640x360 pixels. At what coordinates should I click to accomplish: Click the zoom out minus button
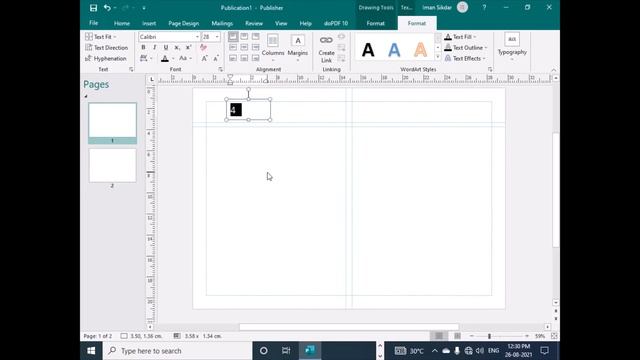(471, 336)
